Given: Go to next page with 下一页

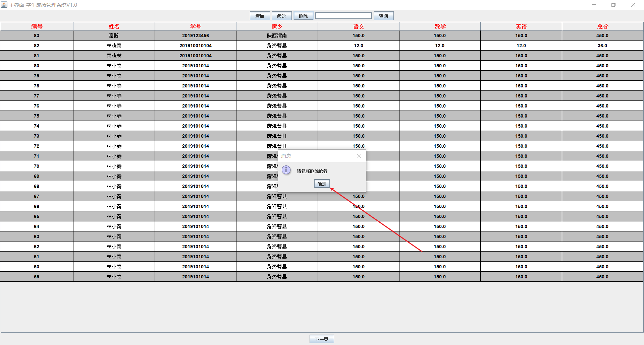Looking at the screenshot, I should click(322, 339).
